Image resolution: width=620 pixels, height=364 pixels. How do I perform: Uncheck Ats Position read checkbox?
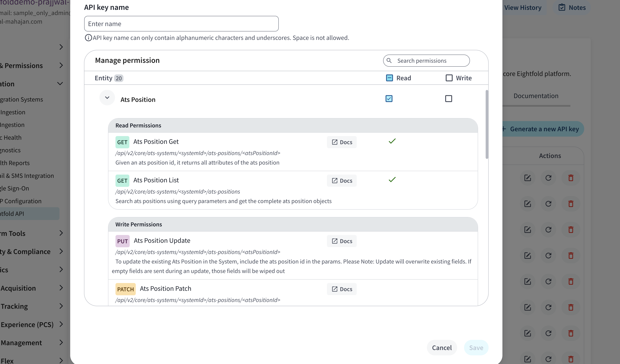[389, 99]
